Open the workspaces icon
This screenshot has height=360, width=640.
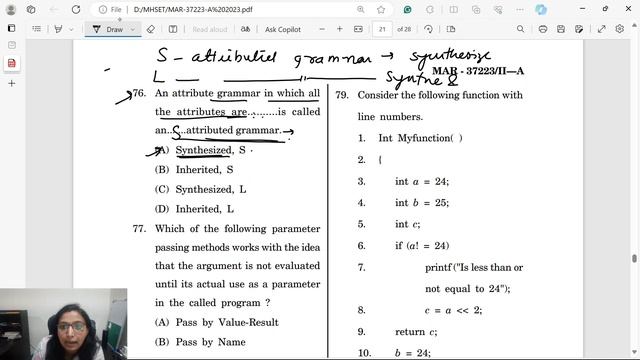[x=31, y=9]
